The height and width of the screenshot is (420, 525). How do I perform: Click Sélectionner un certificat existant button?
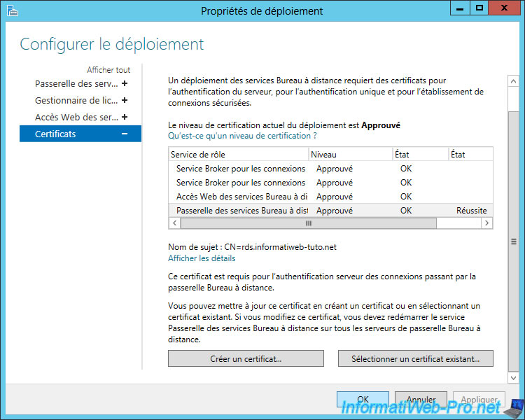point(415,358)
